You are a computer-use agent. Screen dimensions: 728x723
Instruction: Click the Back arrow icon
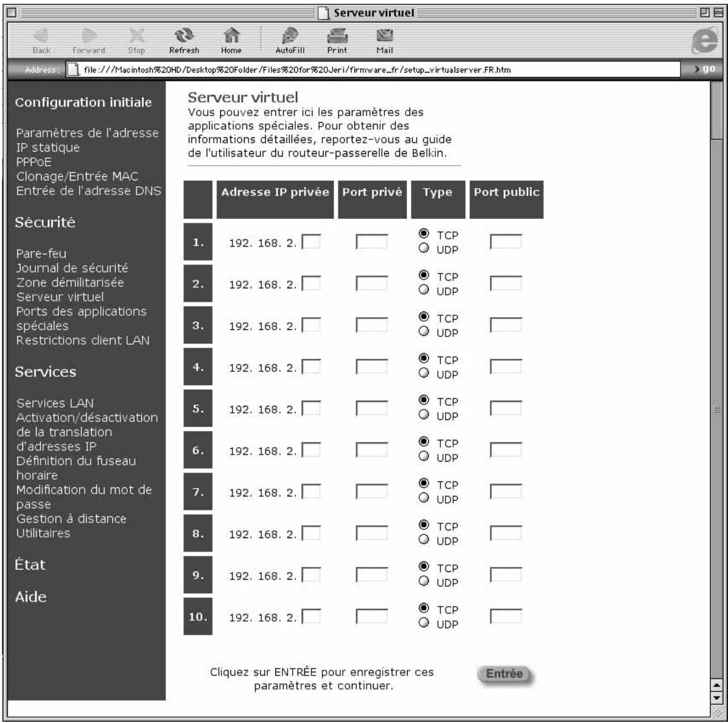tap(41, 36)
